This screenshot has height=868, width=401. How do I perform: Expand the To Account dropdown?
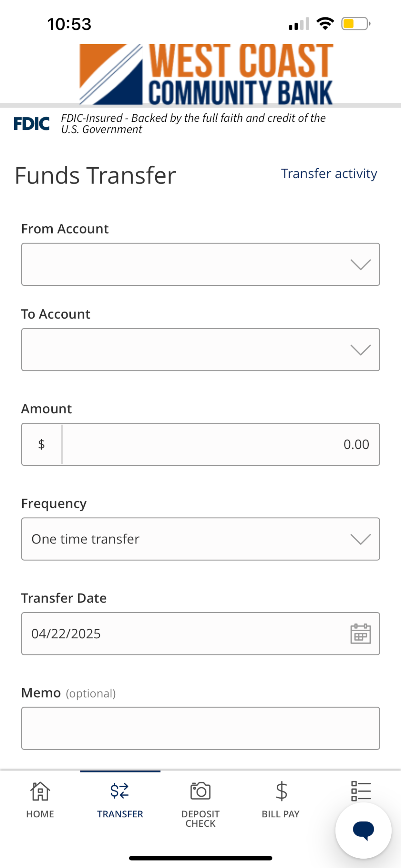coord(200,350)
